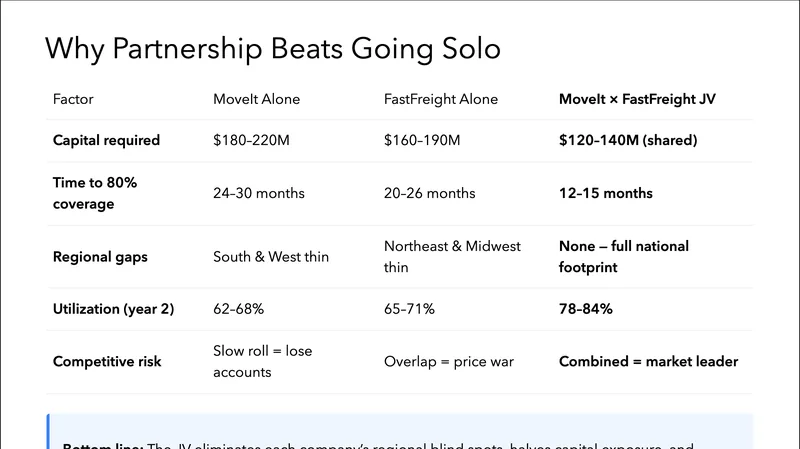Select the "South & West thin" cell

271,257
